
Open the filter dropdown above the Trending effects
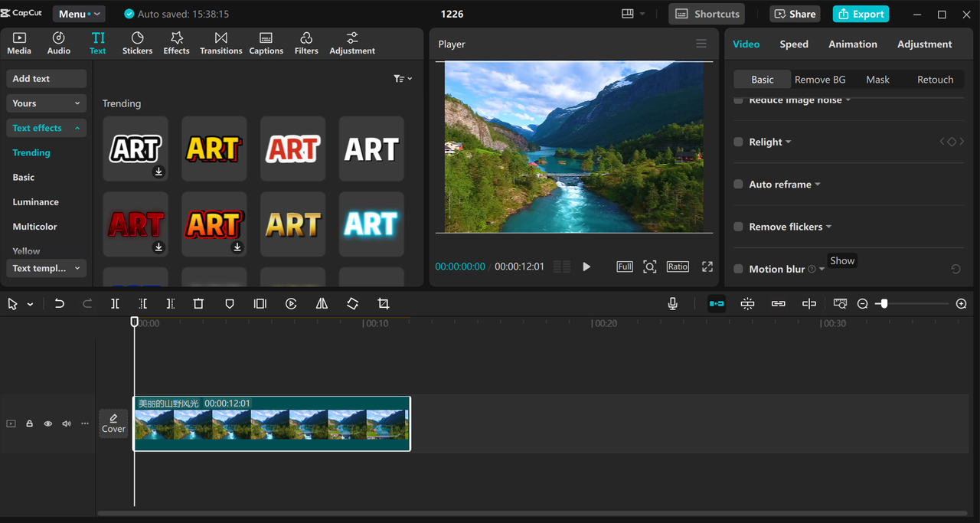(x=400, y=78)
